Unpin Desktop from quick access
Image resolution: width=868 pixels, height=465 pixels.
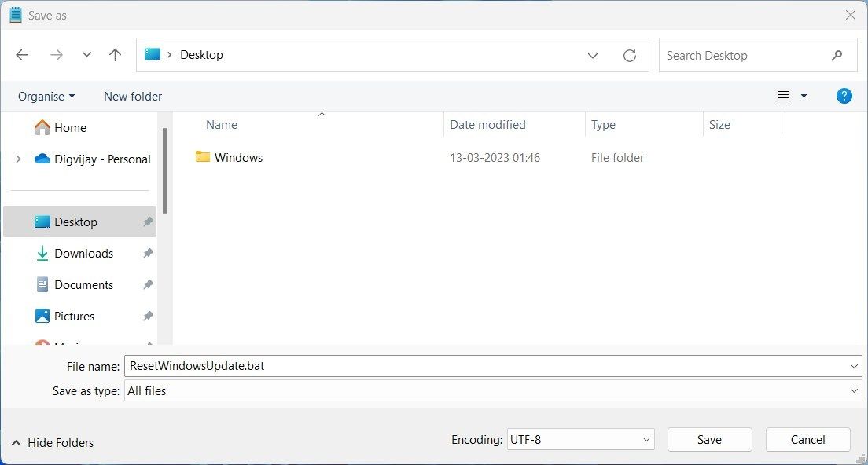[x=148, y=222]
